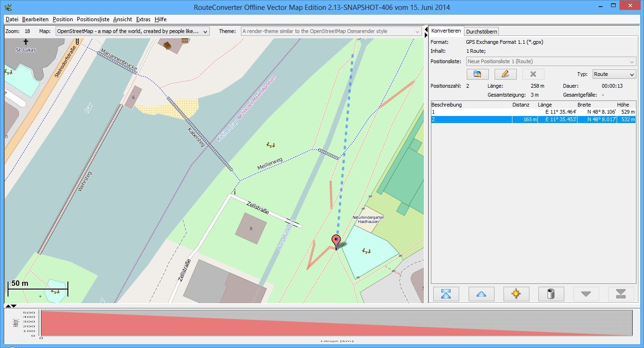Viewport: 644px width, 348px height.
Task: Delete position using trash cylinder icon
Action: click(x=551, y=294)
